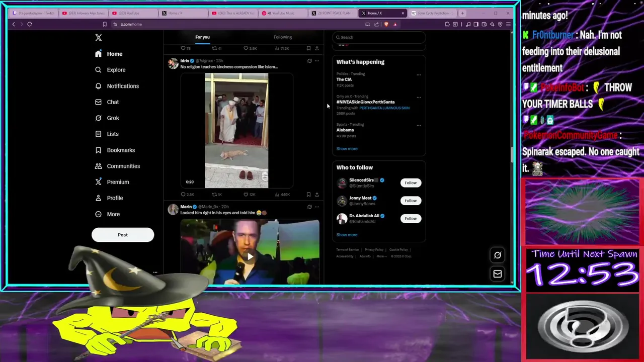Open Terms of Service link
The height and width of the screenshot is (362, 644).
tap(347, 250)
